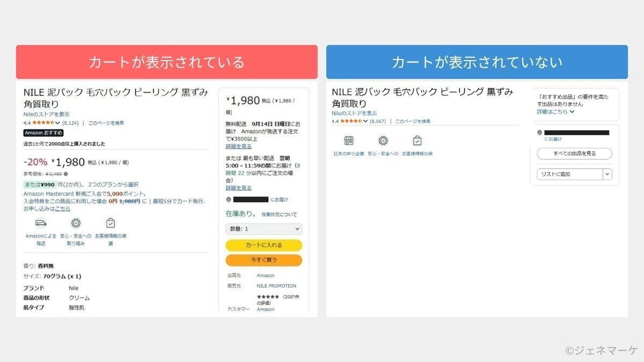The image size is (644, 362).
Task: Click お客様情報の保護 bag icon in left panel
Action: point(111,223)
